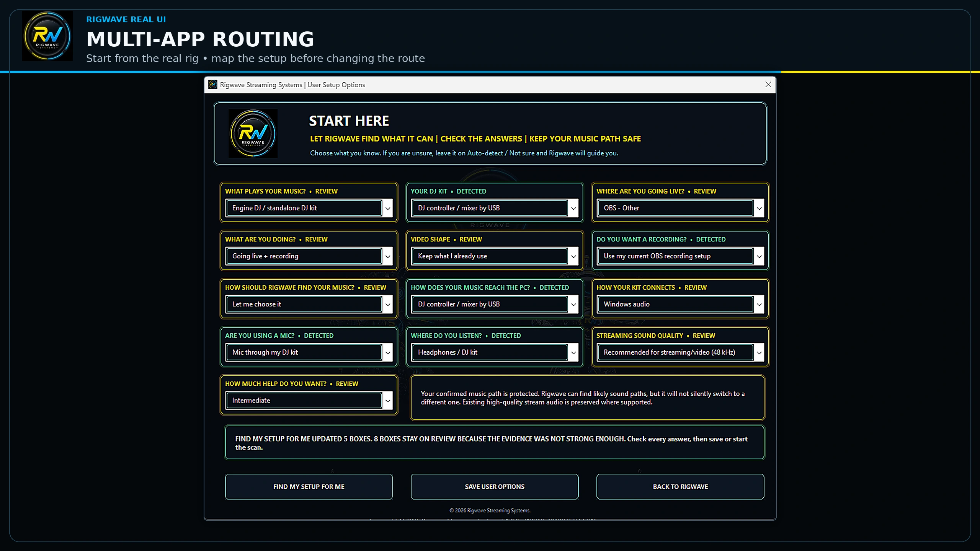Click the '© 2026 Rigwave Streaming Systems' footer text

(490, 510)
